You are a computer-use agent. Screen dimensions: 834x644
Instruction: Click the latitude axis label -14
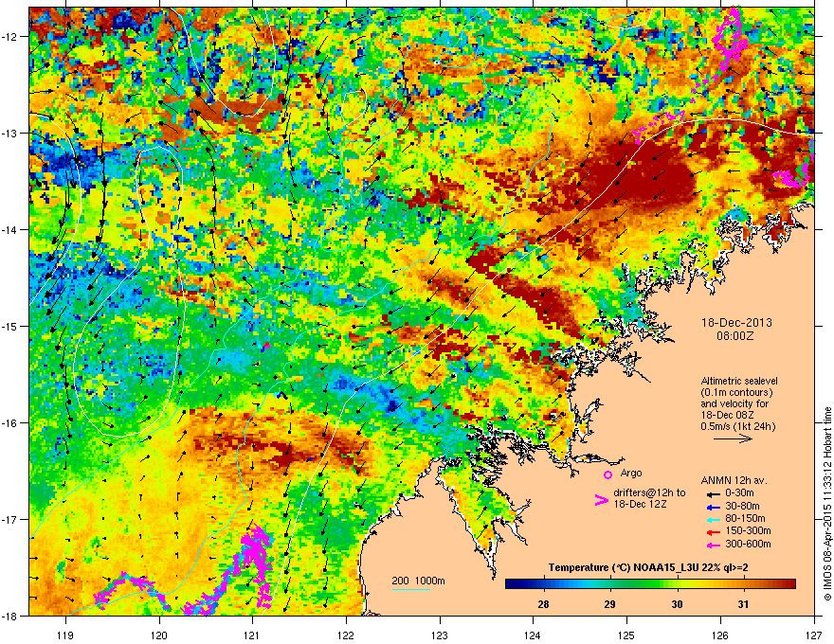10,229
